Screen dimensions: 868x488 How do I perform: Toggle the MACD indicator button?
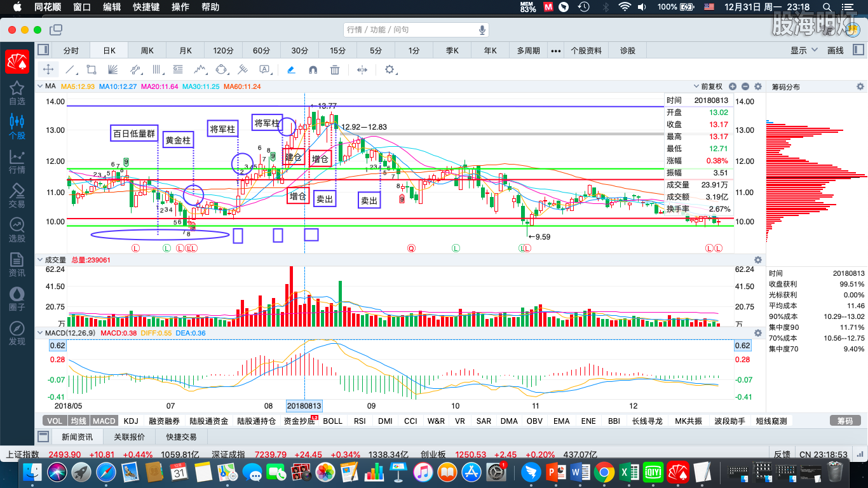point(104,421)
